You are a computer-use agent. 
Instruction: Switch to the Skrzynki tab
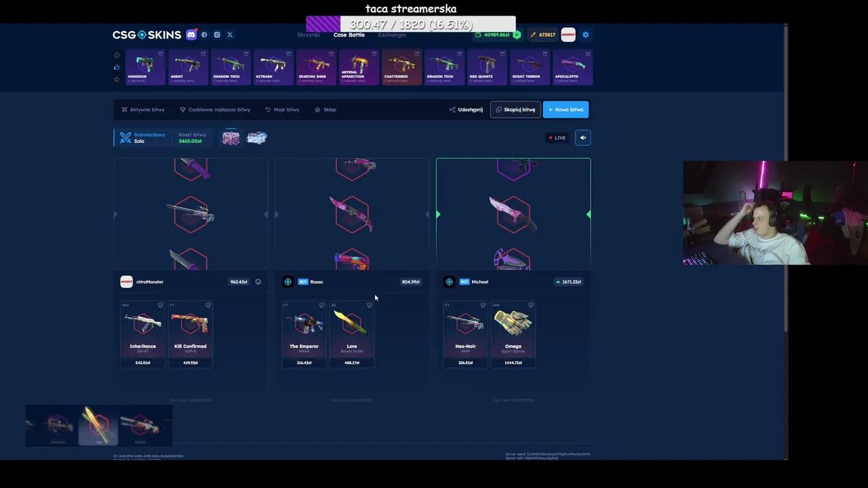(x=308, y=35)
